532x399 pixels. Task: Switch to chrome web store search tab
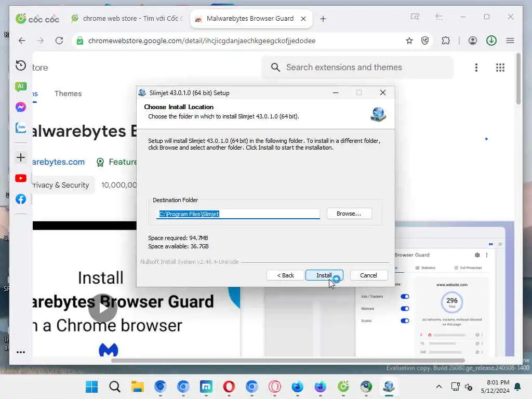tap(128, 18)
